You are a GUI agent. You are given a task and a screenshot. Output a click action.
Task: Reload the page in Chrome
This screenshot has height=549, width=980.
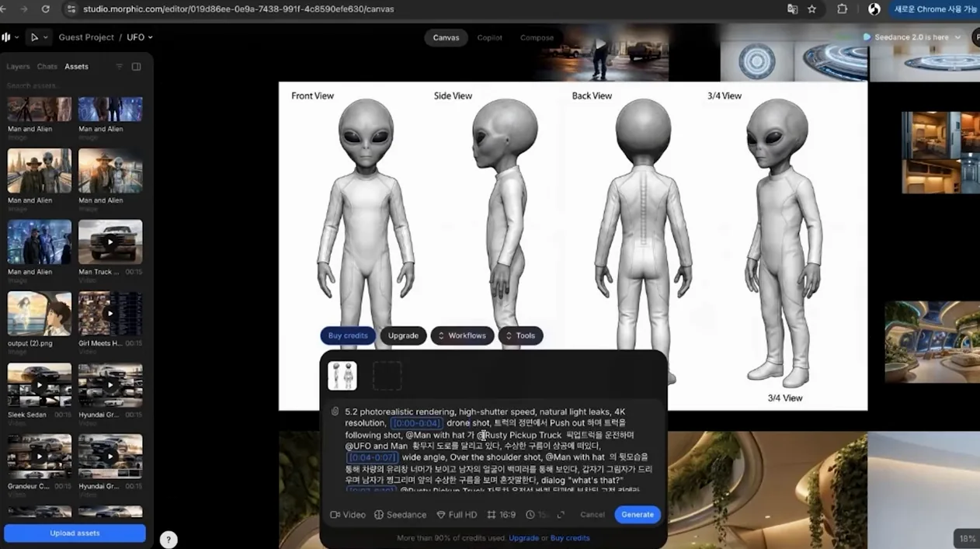click(x=45, y=9)
